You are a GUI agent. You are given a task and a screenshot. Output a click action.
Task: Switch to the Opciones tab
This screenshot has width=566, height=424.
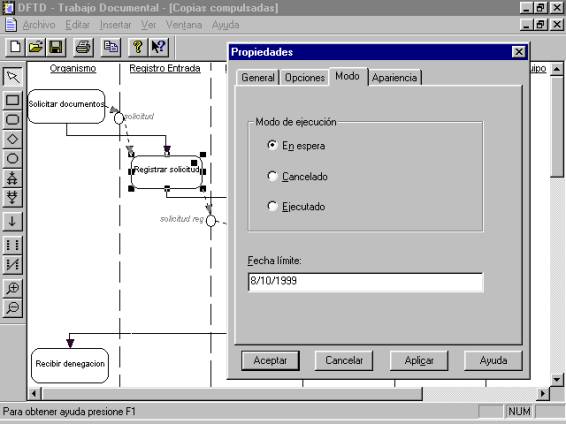tap(305, 78)
